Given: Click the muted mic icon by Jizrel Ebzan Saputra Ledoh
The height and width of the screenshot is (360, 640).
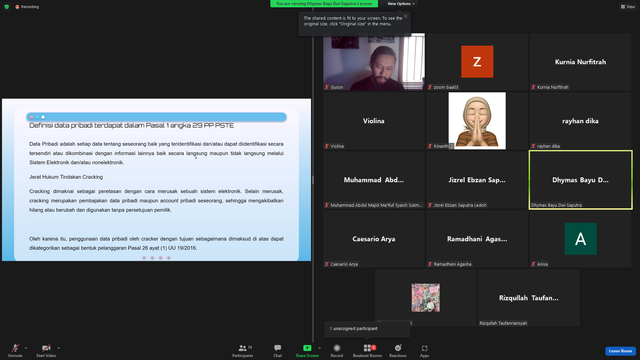Looking at the screenshot, I should (x=430, y=205).
